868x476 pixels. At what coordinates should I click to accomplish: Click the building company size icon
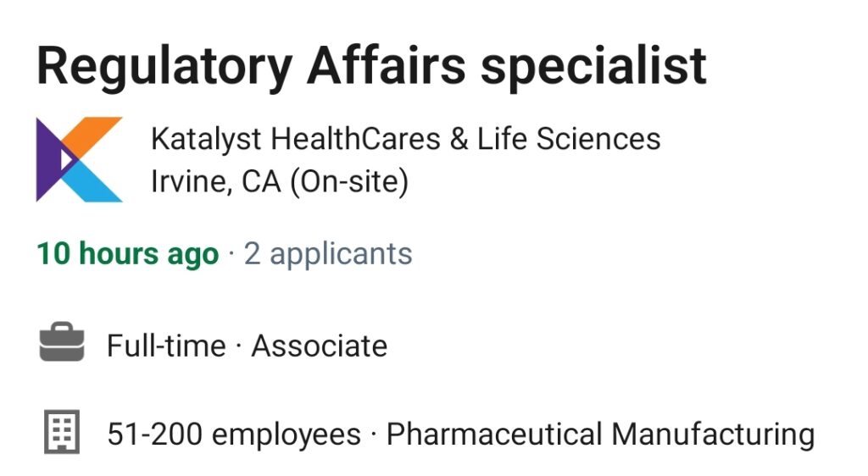pyautogui.click(x=62, y=432)
